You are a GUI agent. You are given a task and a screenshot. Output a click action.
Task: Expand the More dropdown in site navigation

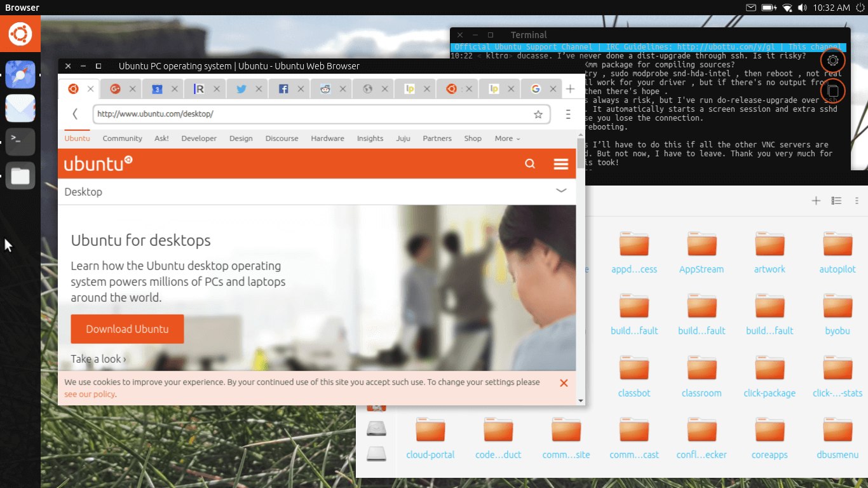click(x=507, y=139)
